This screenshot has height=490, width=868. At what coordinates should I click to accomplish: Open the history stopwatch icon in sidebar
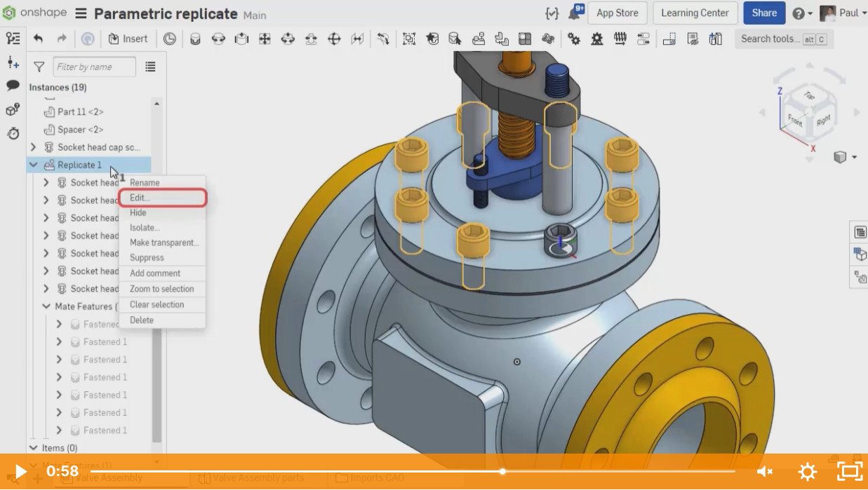tap(13, 133)
